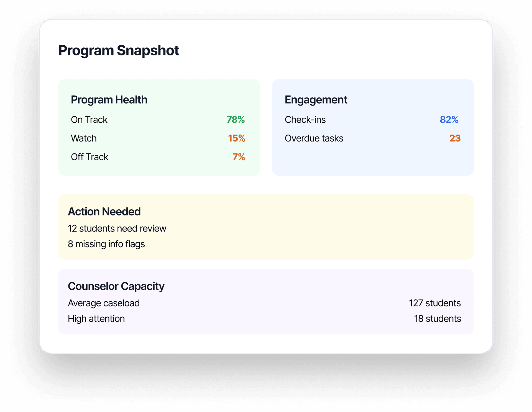Click the Program Snapshot title
The width and height of the screenshot is (532, 412).
(119, 51)
